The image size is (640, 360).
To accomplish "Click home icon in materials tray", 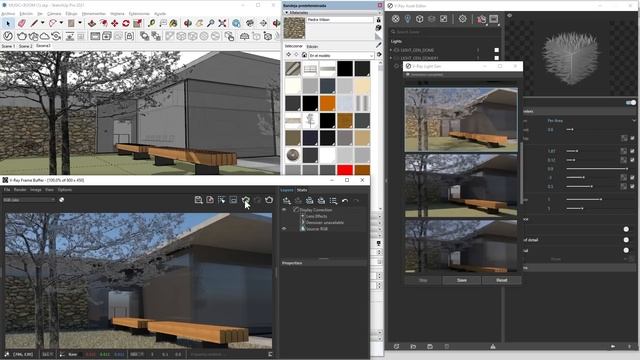I will [304, 55].
